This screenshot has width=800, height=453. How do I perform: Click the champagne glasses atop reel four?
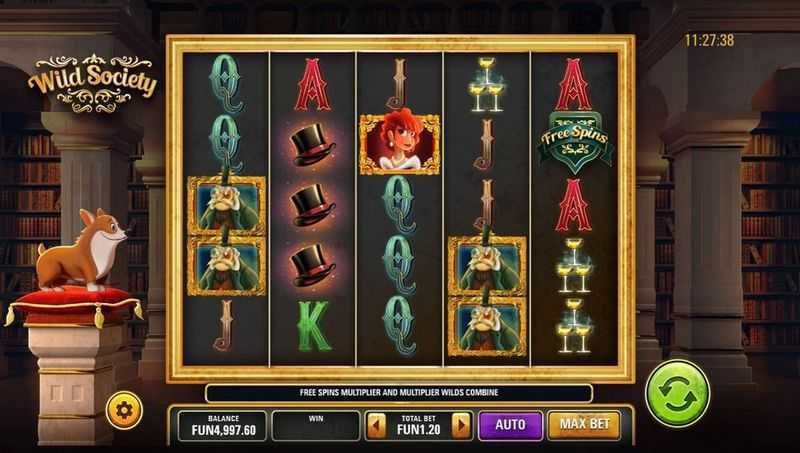click(x=486, y=85)
